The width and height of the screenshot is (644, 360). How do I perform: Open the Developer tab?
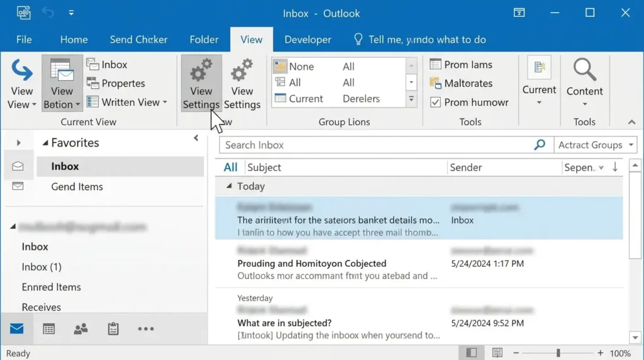click(x=308, y=40)
